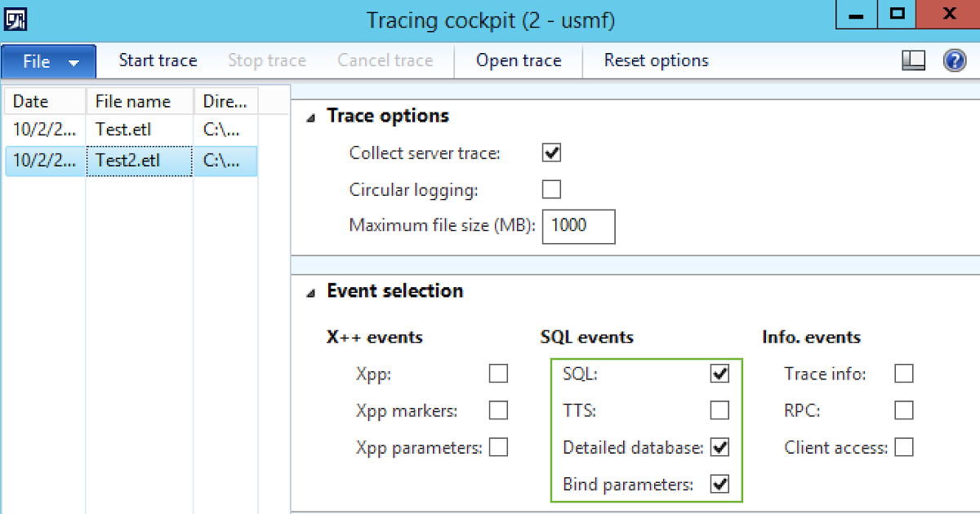Enable Circular logging
The width and height of the screenshot is (980, 514).
point(551,189)
